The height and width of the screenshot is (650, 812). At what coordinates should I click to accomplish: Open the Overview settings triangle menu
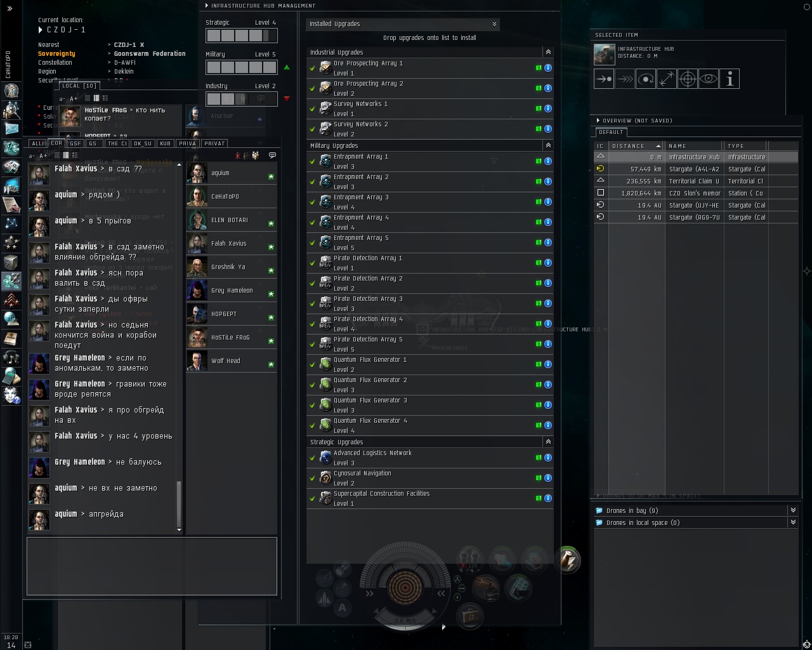pyautogui.click(x=598, y=120)
